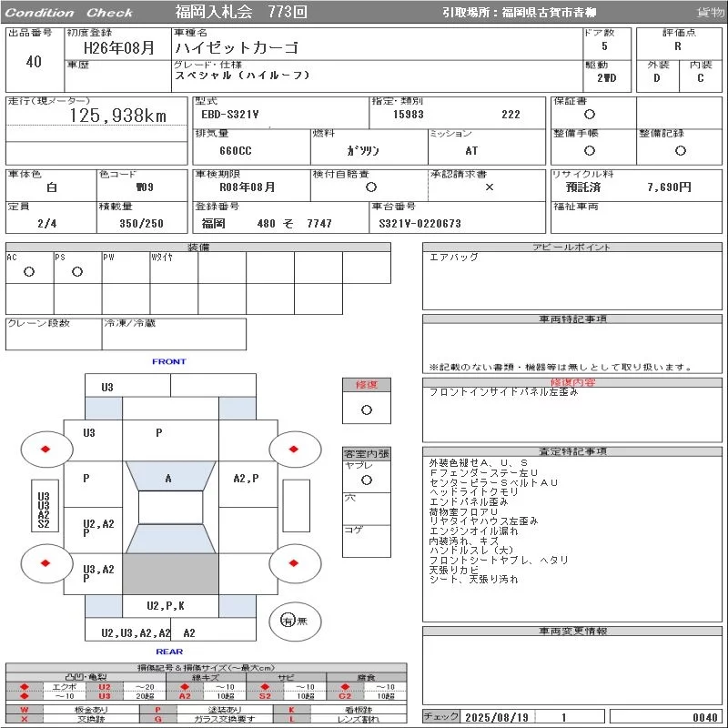Click the displacement value 660CC
The height and width of the screenshot is (728, 728).
coord(236,151)
